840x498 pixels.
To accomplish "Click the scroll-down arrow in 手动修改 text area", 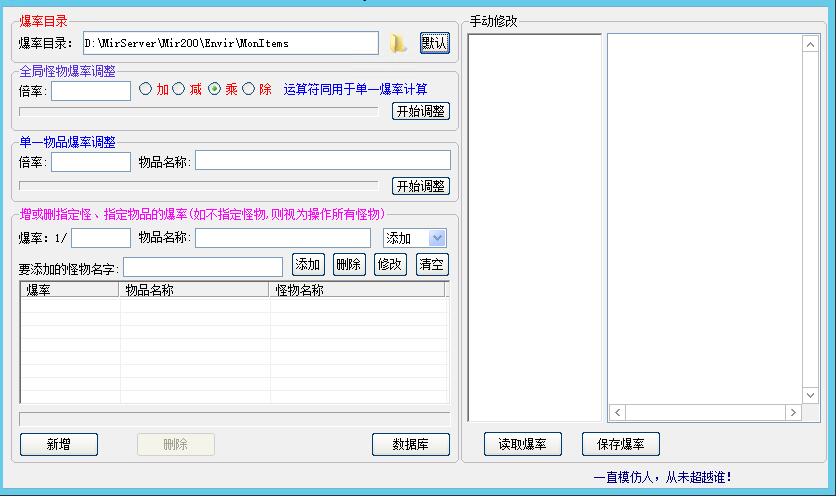I will (x=811, y=395).
